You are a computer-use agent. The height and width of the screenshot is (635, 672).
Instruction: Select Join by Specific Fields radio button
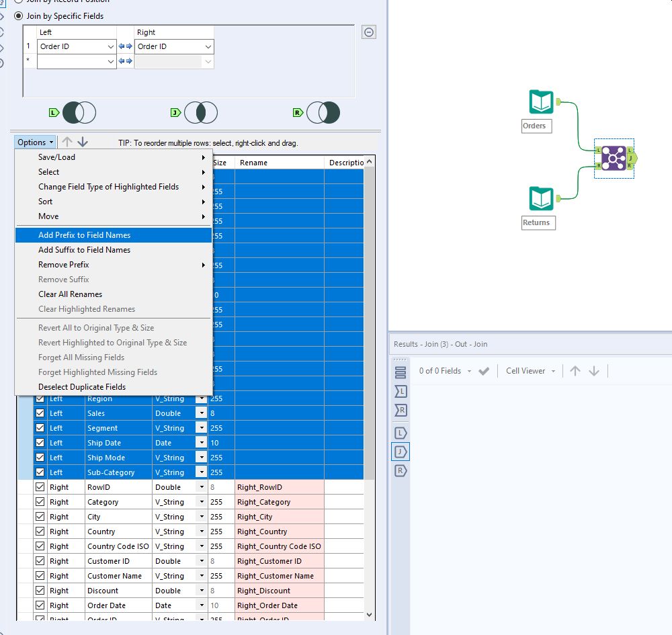point(18,15)
